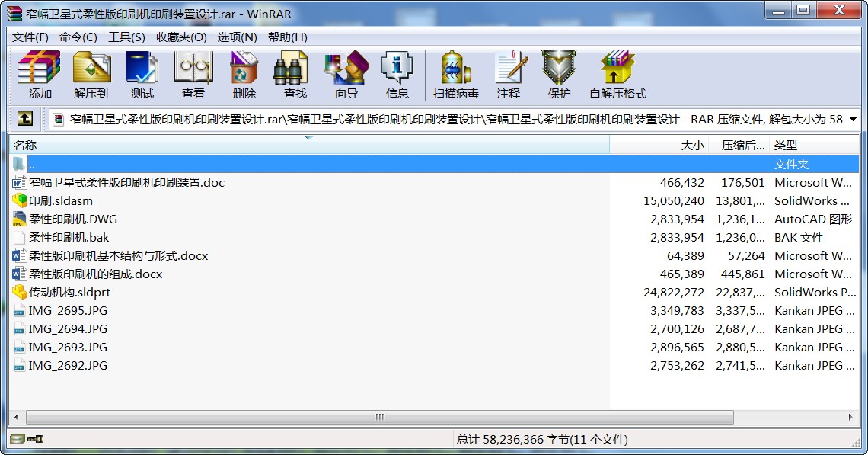Open the Wizard (向导) toolbar icon
The height and width of the screenshot is (455, 868).
(346, 68)
